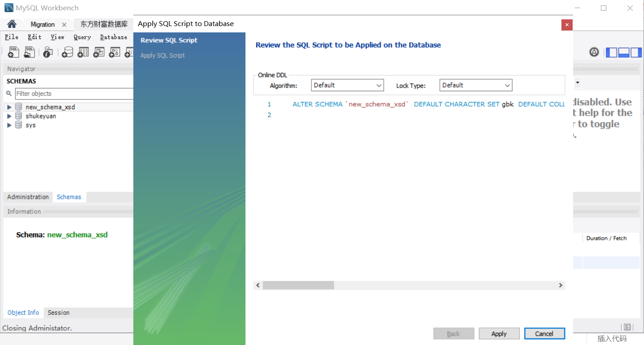Create a new stored procedure
644x345 pixels.
(114, 52)
